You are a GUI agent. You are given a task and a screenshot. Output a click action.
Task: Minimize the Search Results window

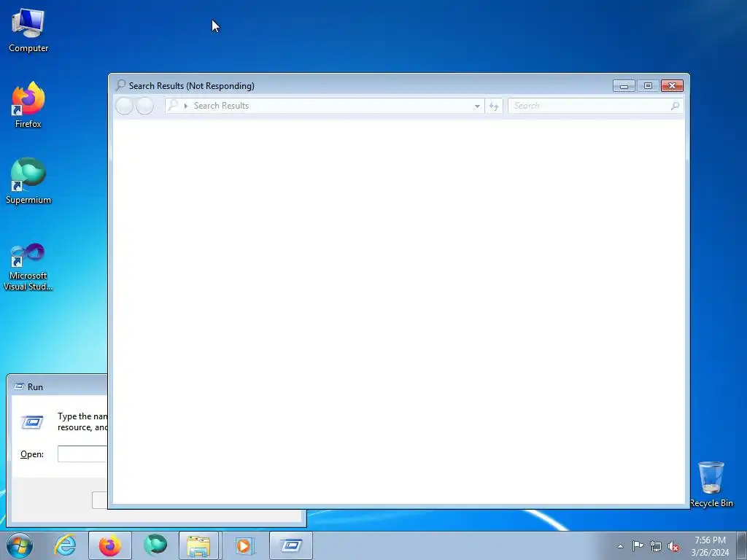[x=624, y=86]
